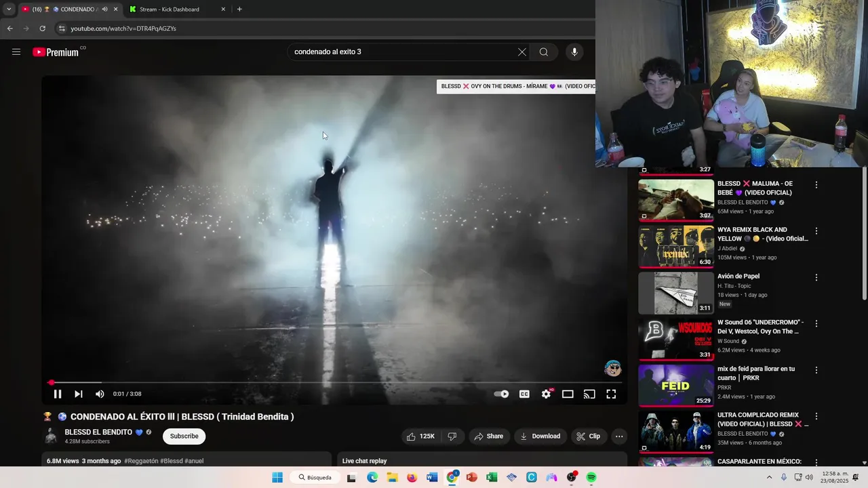Open options for Avión de Papel
Screen dimensions: 868x488
[x=816, y=277]
